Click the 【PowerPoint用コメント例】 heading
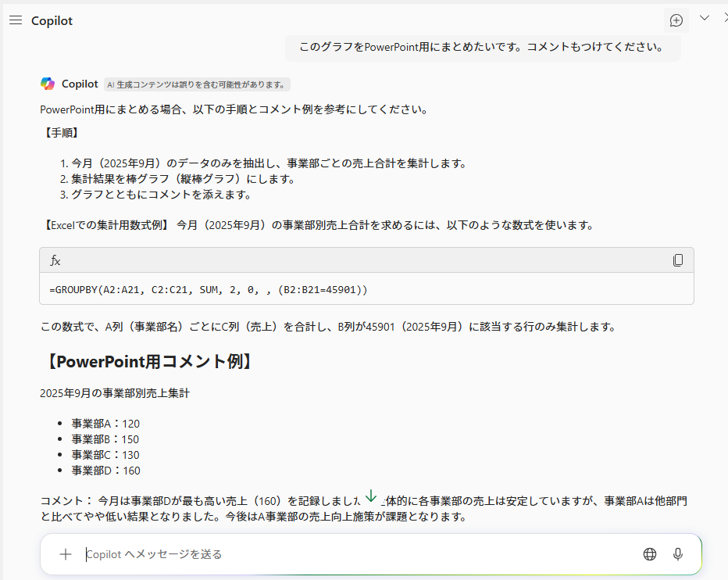728x580 pixels. pyautogui.click(x=148, y=361)
